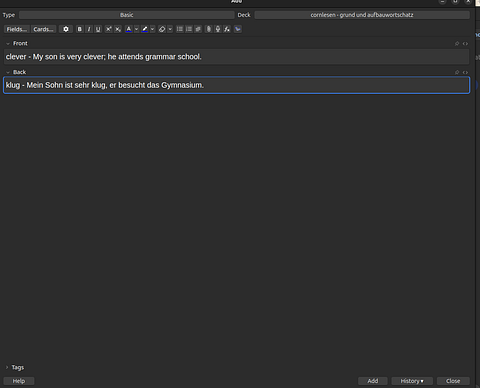Screen dimensions: 480x388
Task: Click the Add button
Action: (x=373, y=381)
